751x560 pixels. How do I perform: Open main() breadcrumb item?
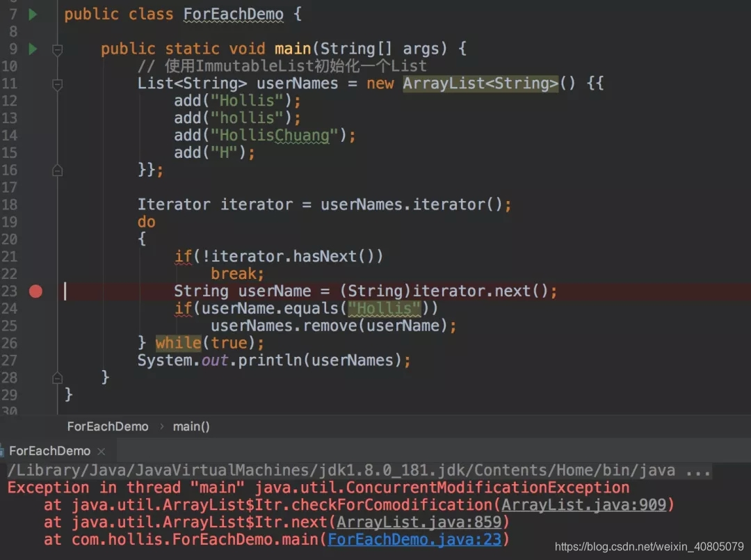point(191,426)
